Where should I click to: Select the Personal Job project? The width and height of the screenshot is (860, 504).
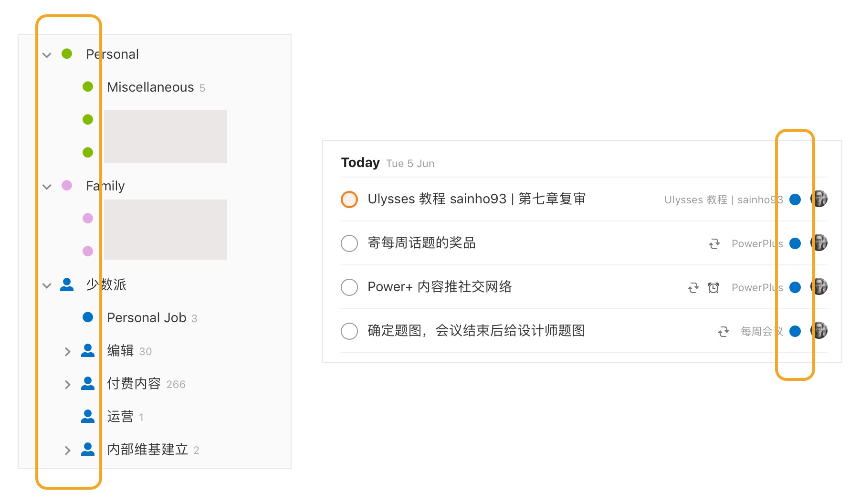(x=147, y=318)
